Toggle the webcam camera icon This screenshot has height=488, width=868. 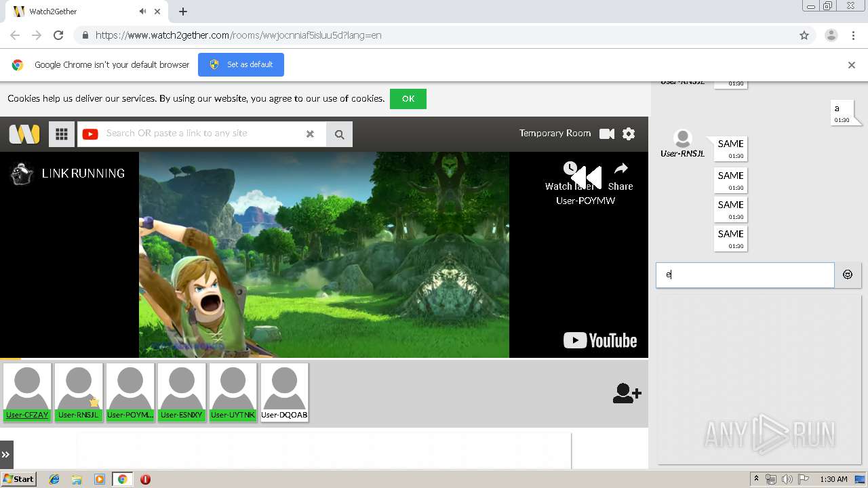[x=607, y=134]
